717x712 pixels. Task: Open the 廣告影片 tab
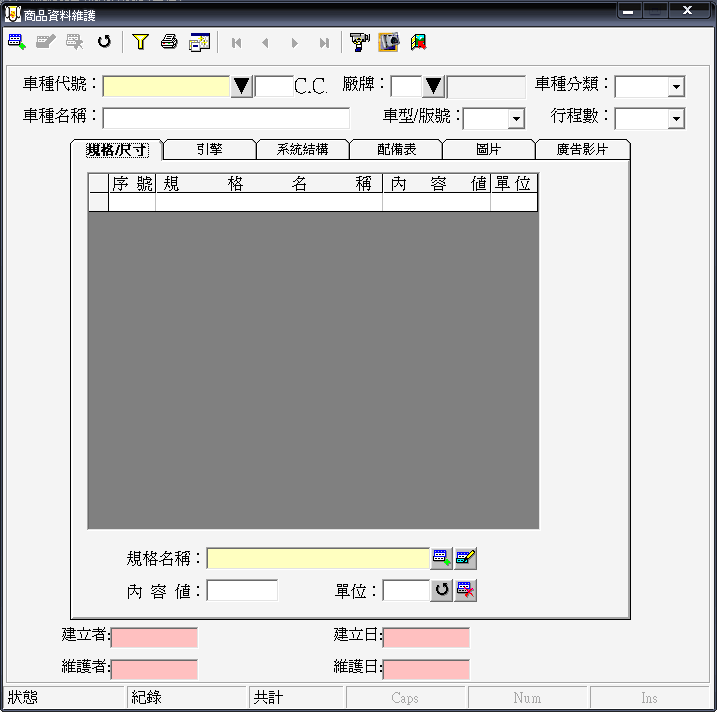coord(582,150)
